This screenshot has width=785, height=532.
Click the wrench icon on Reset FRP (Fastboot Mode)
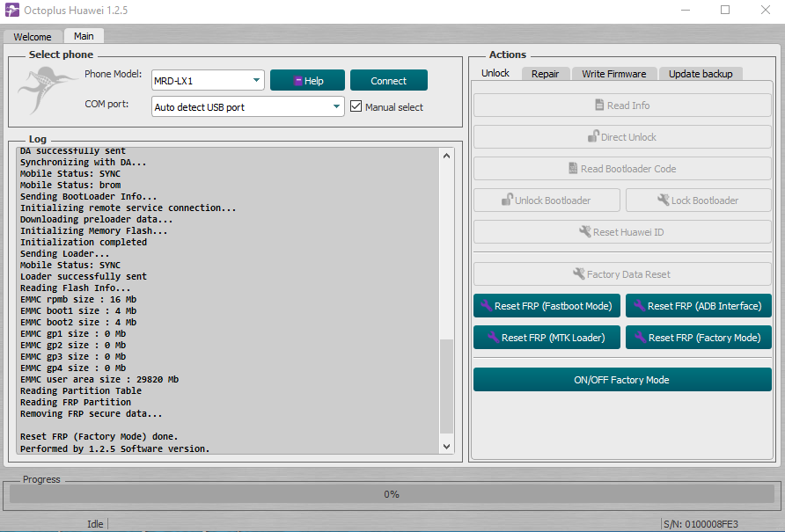[486, 305]
